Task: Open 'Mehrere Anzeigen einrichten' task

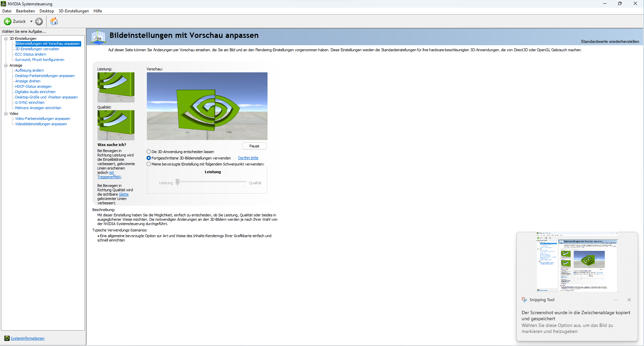Action: 38,108
